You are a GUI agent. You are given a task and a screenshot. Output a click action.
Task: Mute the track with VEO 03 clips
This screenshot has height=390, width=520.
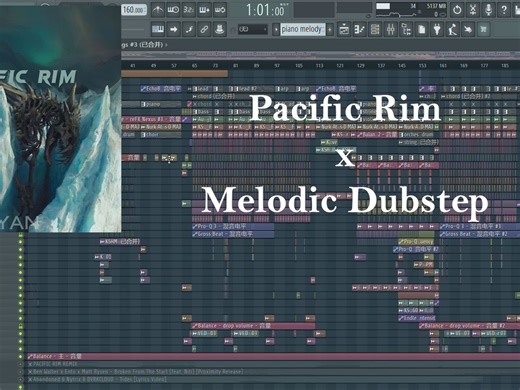coord(21,334)
